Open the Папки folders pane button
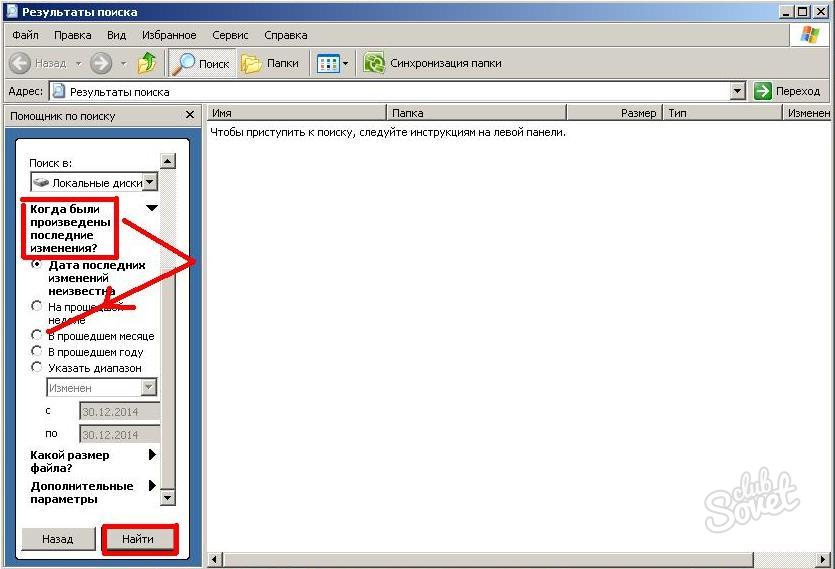This screenshot has width=835, height=569. click(x=271, y=63)
